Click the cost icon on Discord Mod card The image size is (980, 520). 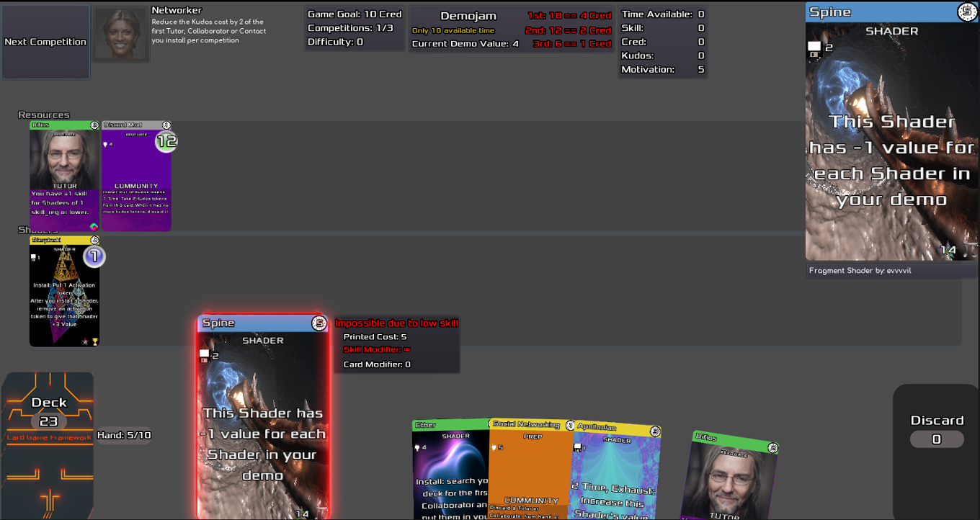166,125
